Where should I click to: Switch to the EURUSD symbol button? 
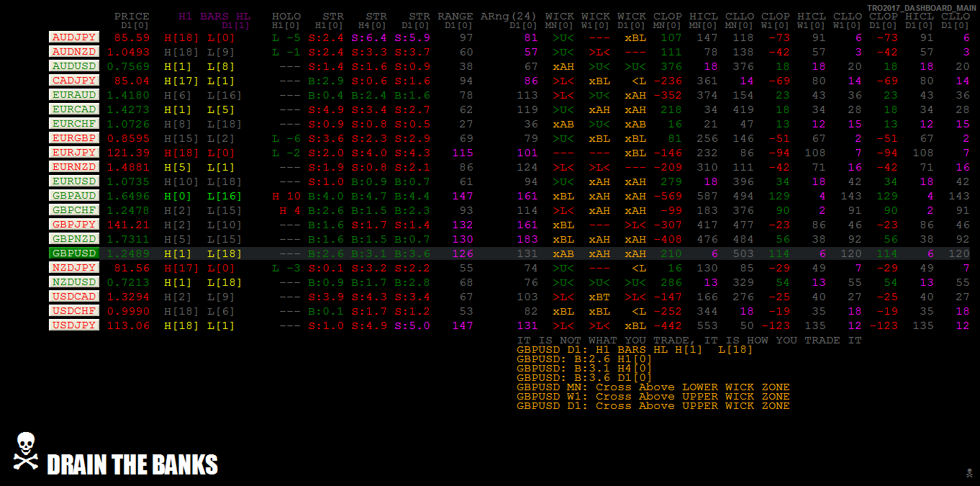[x=73, y=181]
